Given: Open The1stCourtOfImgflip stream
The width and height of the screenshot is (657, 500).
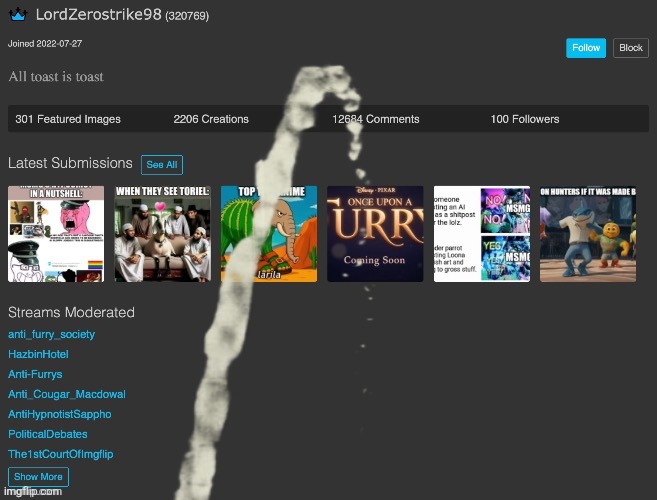Looking at the screenshot, I should tap(60, 454).
